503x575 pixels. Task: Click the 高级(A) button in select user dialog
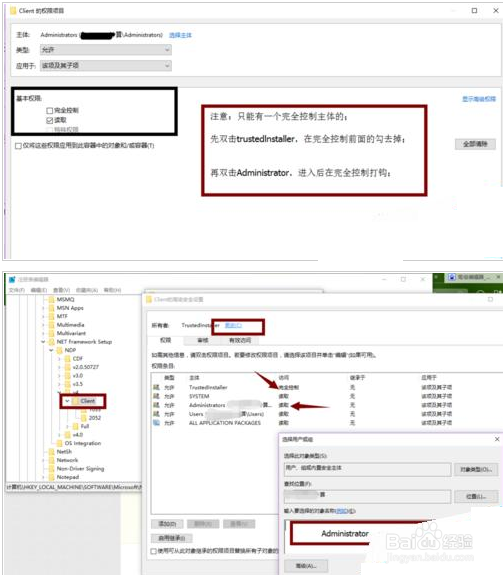(x=306, y=566)
